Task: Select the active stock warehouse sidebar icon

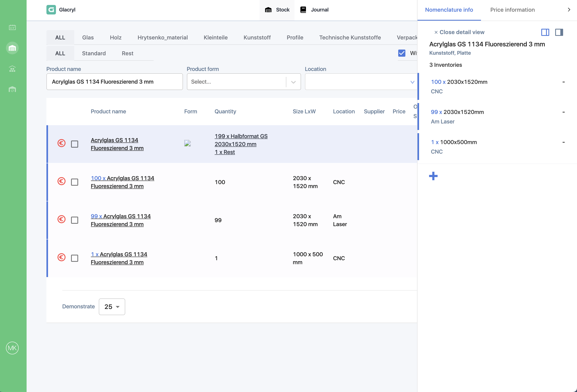Action: point(12,48)
